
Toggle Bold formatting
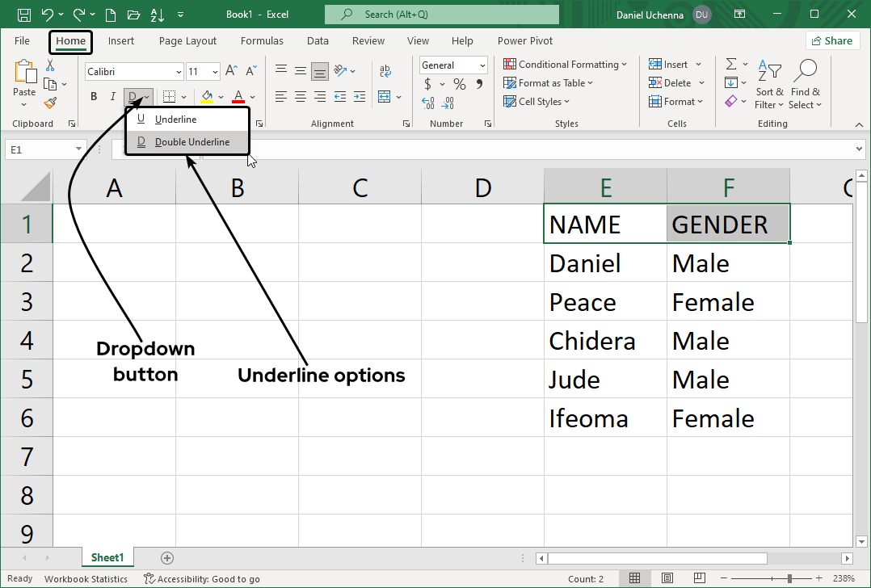[94, 97]
